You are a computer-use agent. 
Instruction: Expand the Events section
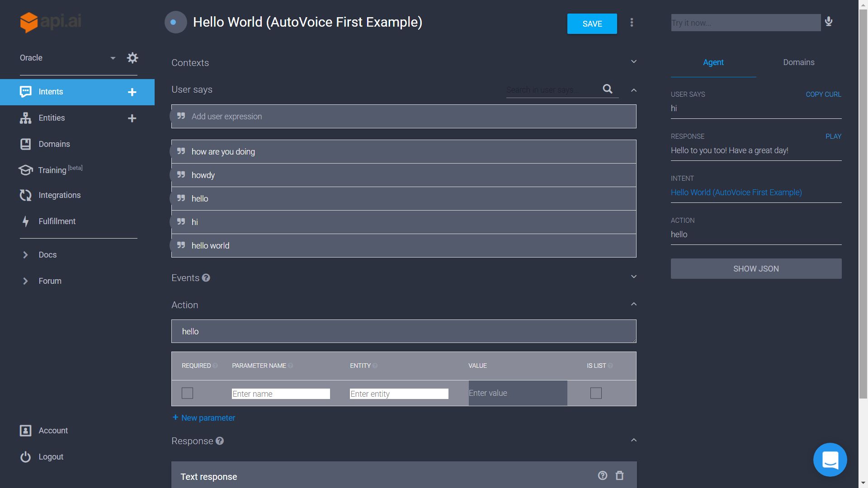tap(634, 277)
